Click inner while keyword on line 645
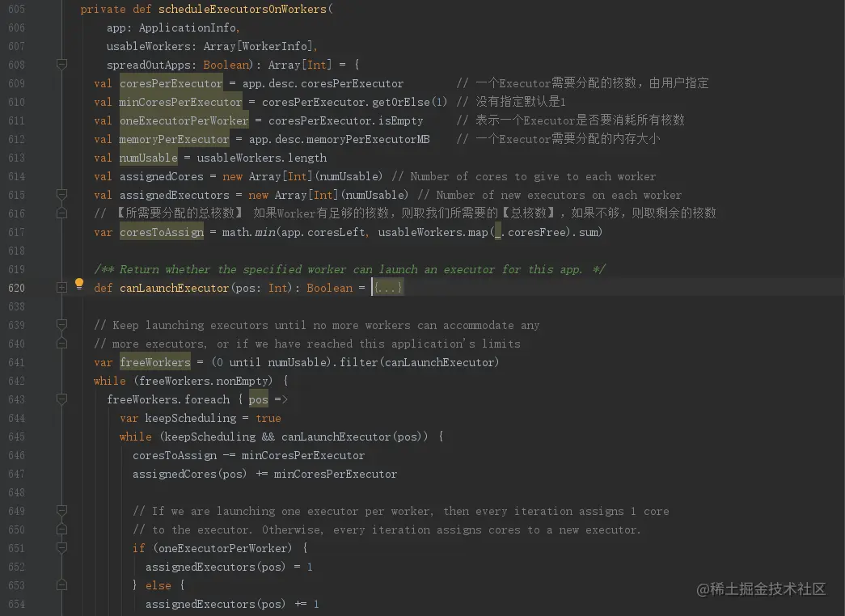 (136, 437)
